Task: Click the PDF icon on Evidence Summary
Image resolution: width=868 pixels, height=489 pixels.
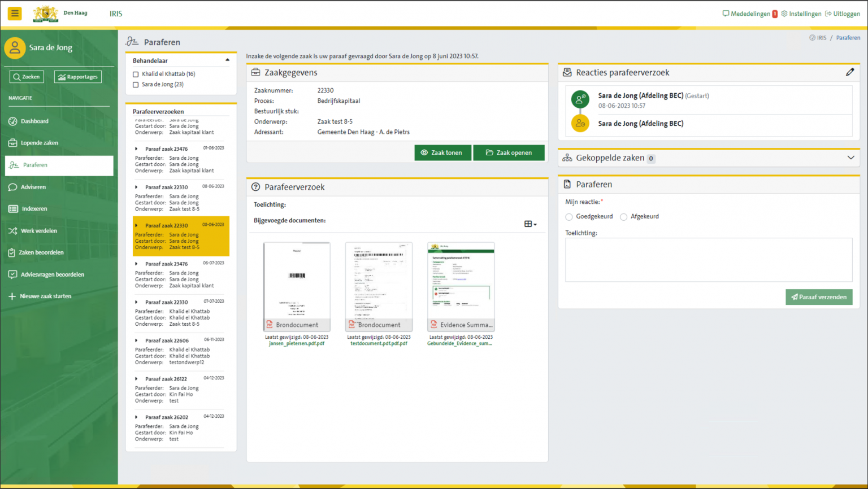Action: (434, 325)
